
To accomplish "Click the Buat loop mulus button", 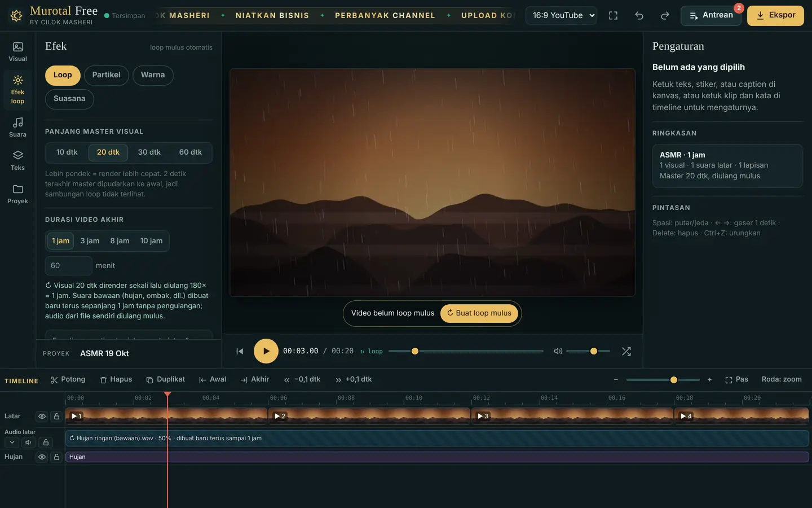I will [479, 313].
